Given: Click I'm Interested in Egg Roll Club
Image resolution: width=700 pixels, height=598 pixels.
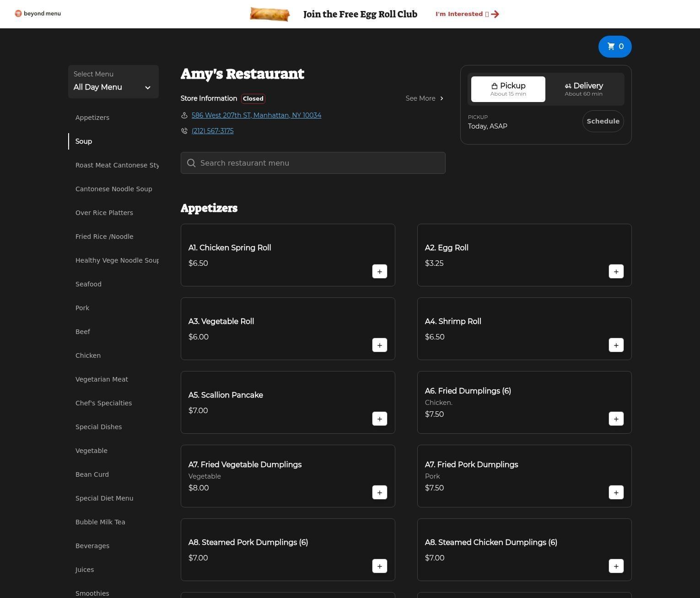Looking at the screenshot, I should [x=467, y=14].
